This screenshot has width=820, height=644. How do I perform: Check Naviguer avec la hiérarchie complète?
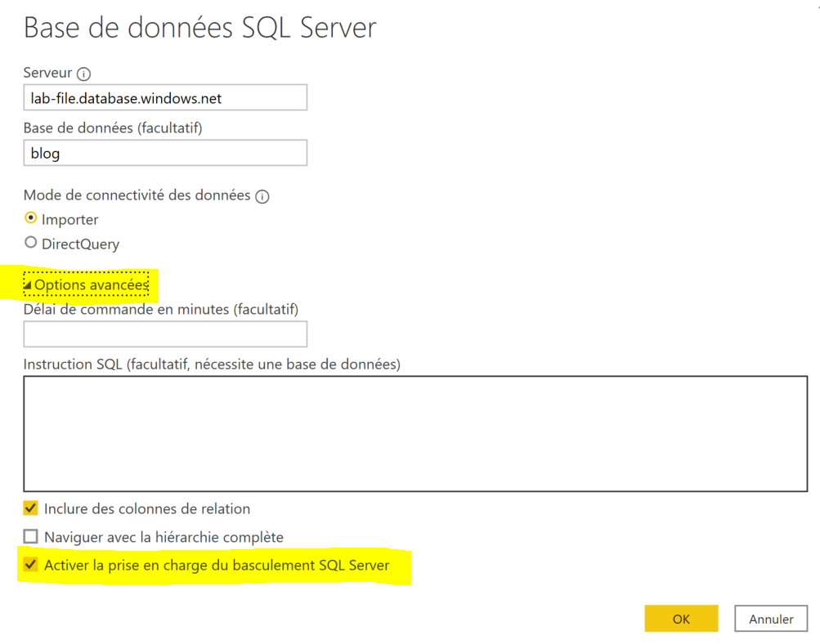click(31, 536)
